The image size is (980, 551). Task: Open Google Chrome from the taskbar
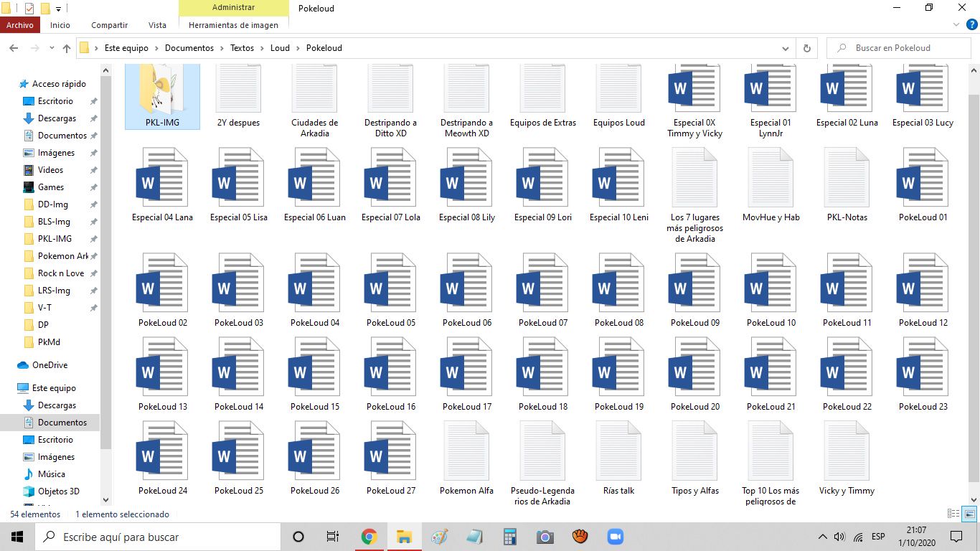[369, 537]
